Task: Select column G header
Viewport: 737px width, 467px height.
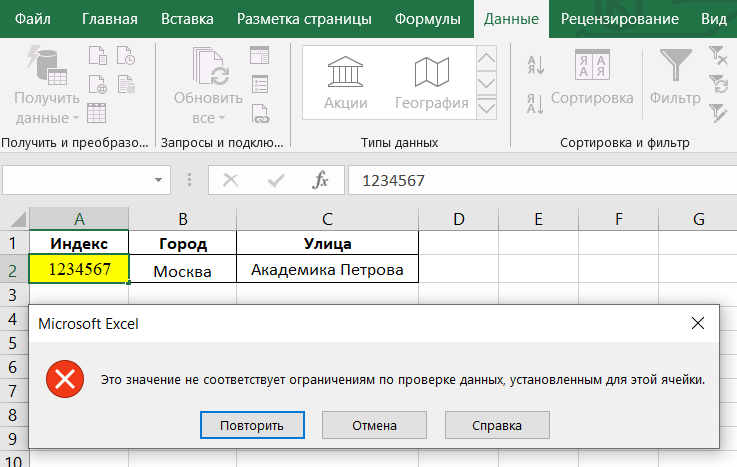Action: (x=698, y=219)
